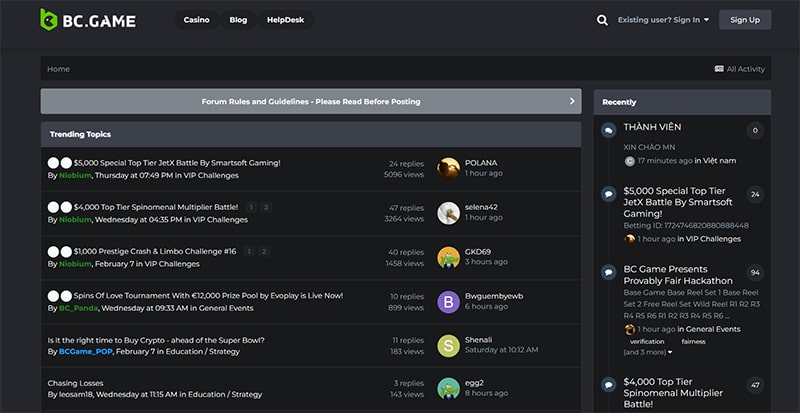Click the speech bubble icon beside THÀNH VIÊN
Image resolution: width=800 pixels, height=413 pixels.
pyautogui.click(x=608, y=131)
